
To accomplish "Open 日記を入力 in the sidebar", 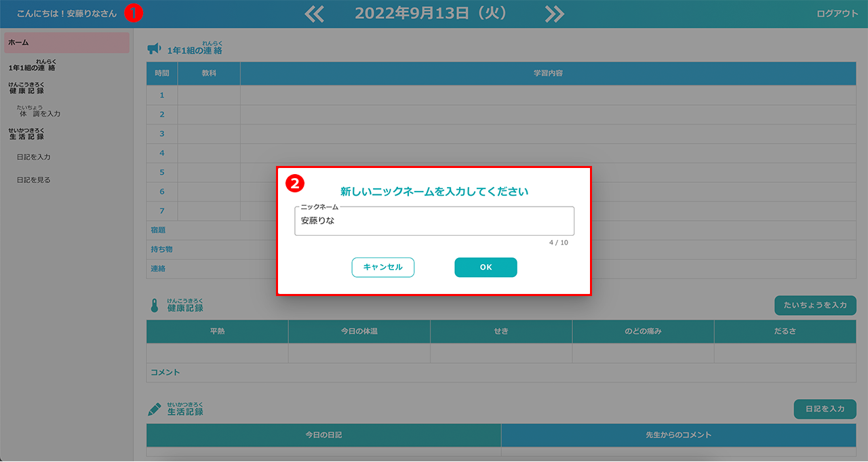I will click(34, 157).
